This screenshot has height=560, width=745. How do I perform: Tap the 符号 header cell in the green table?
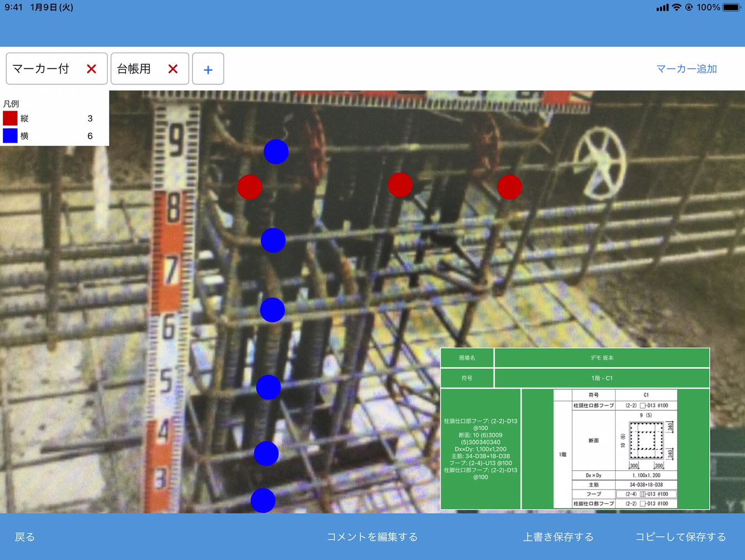click(467, 378)
